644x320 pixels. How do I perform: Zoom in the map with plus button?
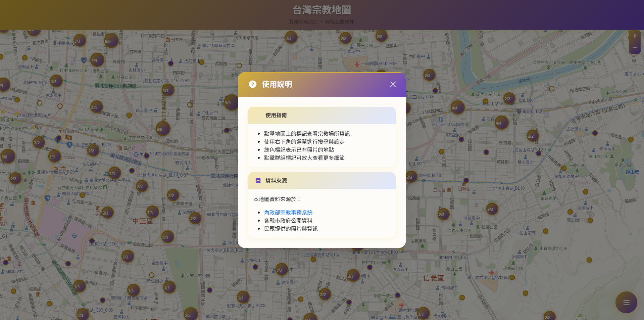(635, 36)
